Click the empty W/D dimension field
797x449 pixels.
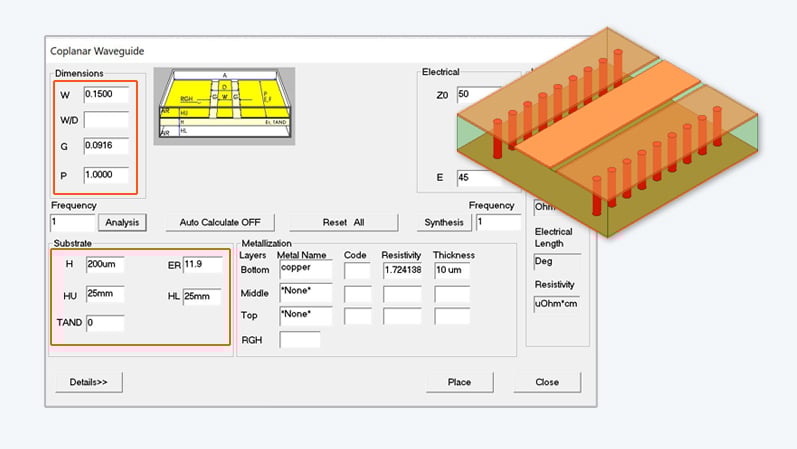point(106,120)
